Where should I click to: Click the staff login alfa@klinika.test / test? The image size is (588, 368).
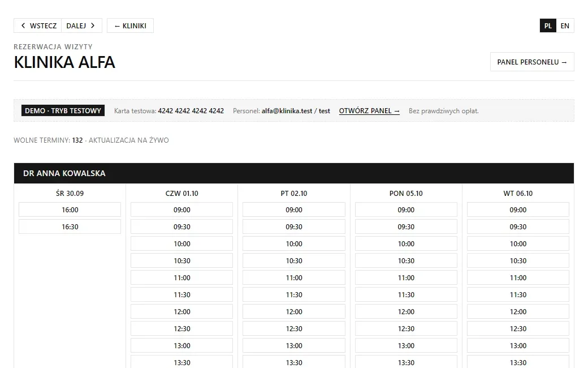point(296,111)
